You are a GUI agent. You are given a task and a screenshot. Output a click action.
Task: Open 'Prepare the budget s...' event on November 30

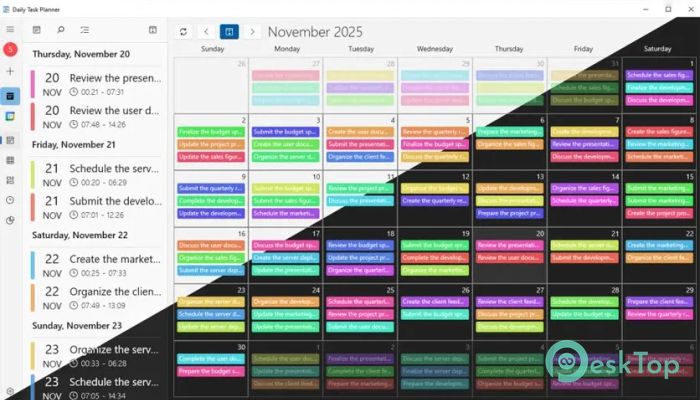point(211,371)
